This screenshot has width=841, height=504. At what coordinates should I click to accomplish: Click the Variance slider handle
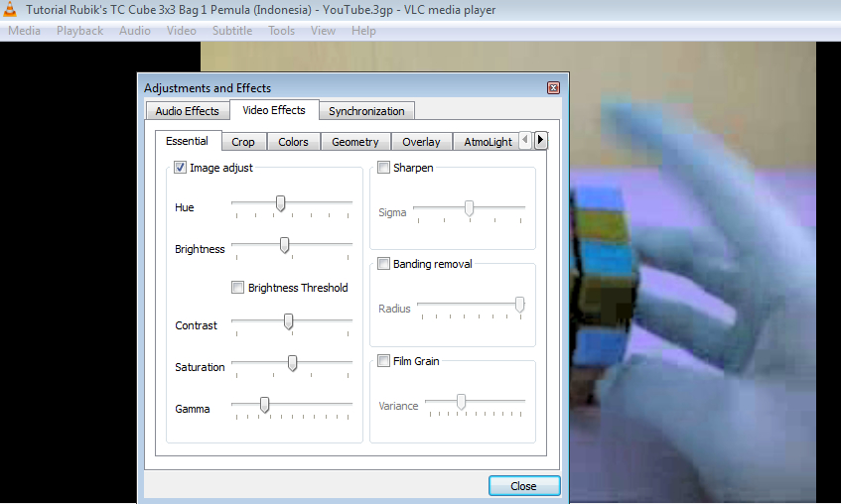pos(461,402)
